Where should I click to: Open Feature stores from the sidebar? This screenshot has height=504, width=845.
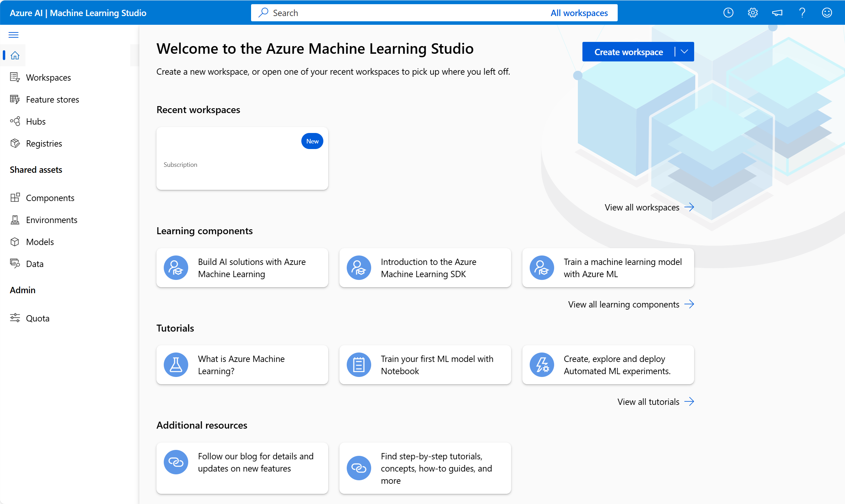(x=53, y=99)
